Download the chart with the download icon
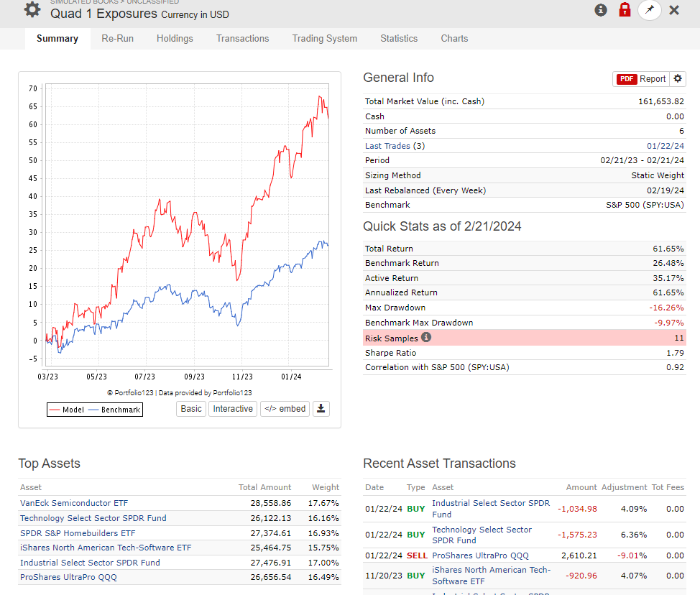The width and height of the screenshot is (700, 595). coord(321,408)
